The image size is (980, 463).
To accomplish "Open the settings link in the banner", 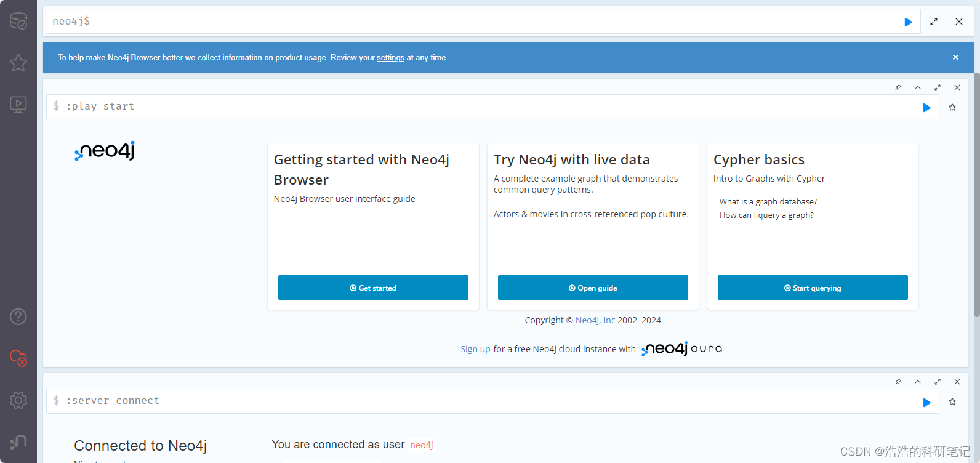I will tap(390, 58).
